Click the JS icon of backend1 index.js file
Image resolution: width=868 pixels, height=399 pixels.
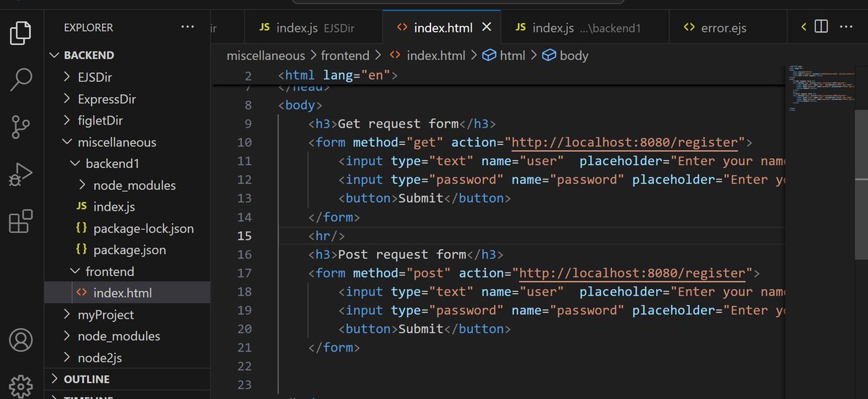(81, 207)
